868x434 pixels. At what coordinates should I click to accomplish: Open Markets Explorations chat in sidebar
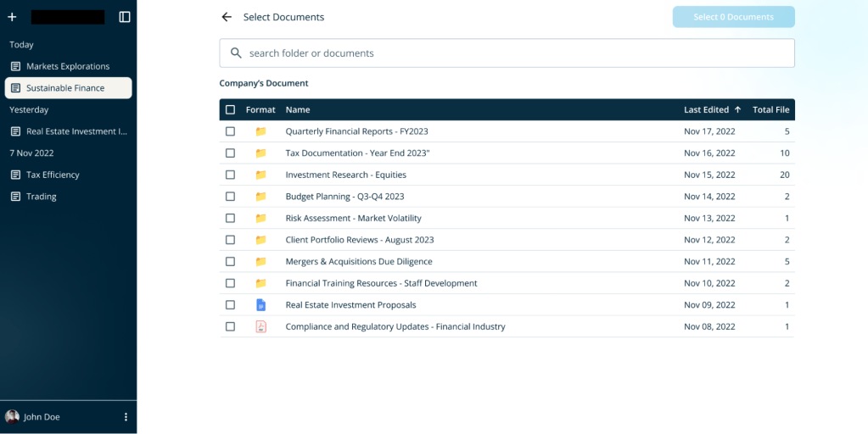pyautogui.click(x=68, y=66)
